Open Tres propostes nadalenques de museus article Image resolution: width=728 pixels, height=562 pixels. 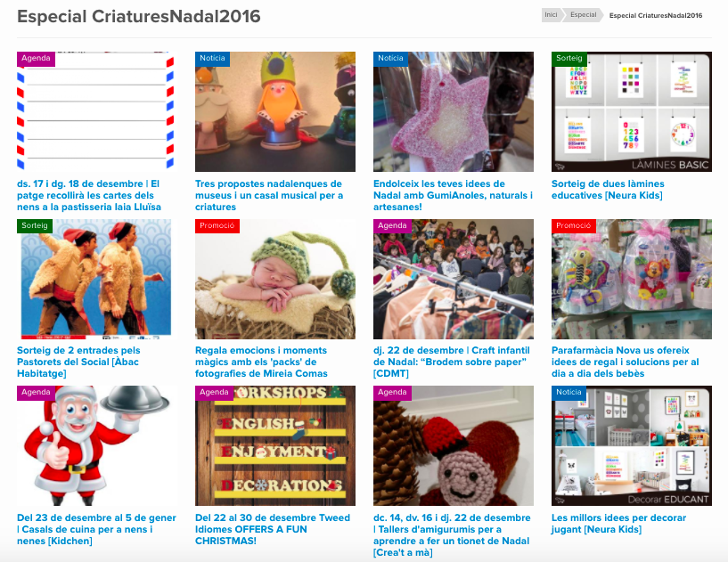[x=269, y=195]
